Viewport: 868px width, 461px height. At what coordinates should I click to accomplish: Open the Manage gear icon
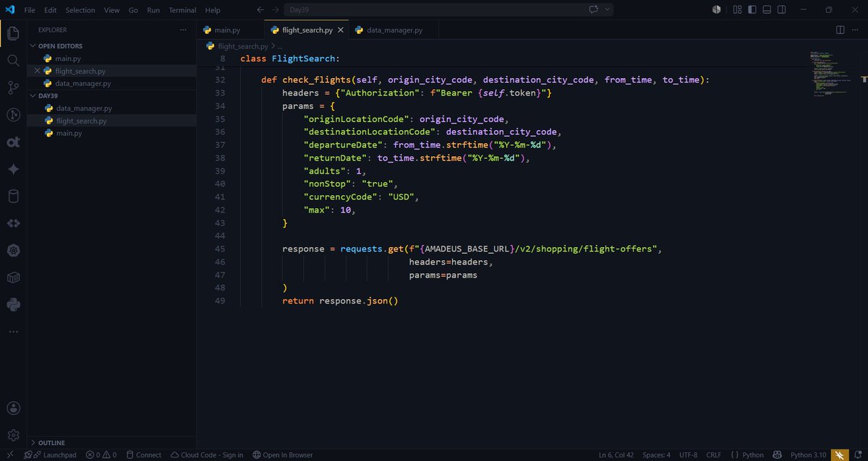(13, 436)
